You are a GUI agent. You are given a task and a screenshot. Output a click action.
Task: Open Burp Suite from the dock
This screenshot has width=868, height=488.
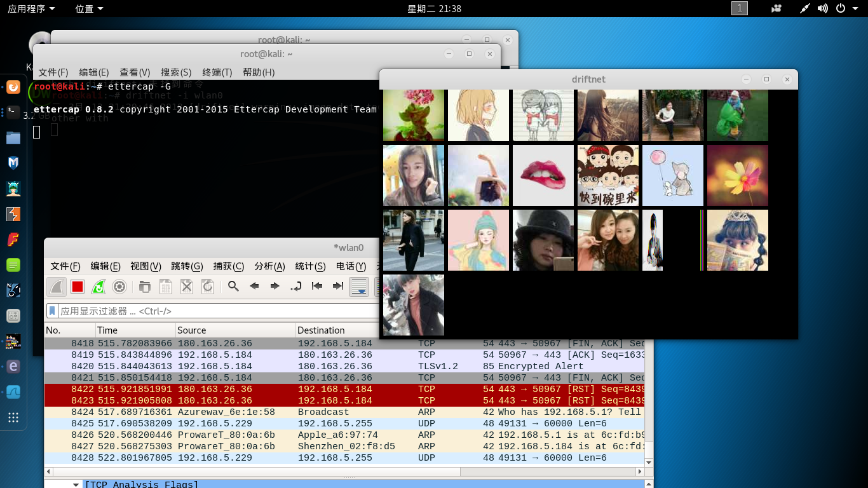pos(13,214)
